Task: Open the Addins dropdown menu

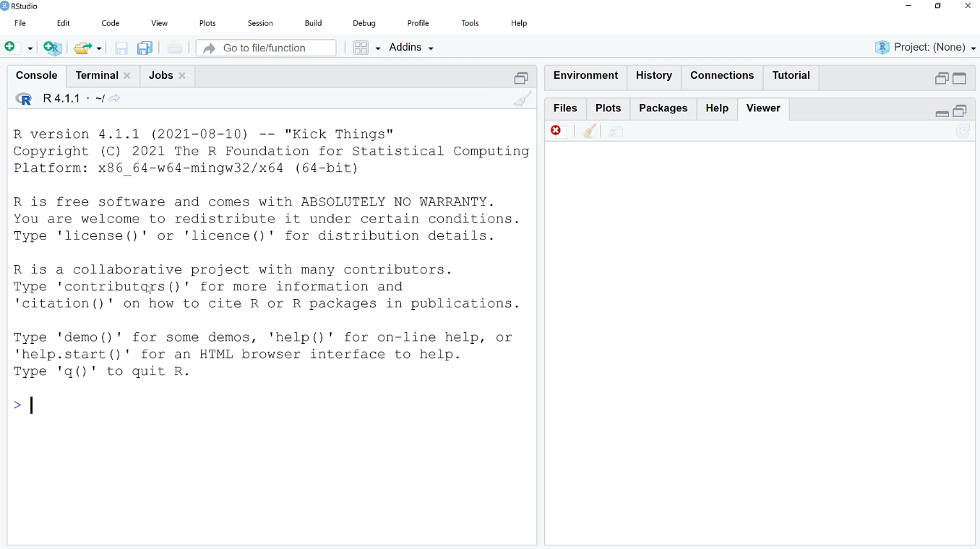Action: pos(411,48)
